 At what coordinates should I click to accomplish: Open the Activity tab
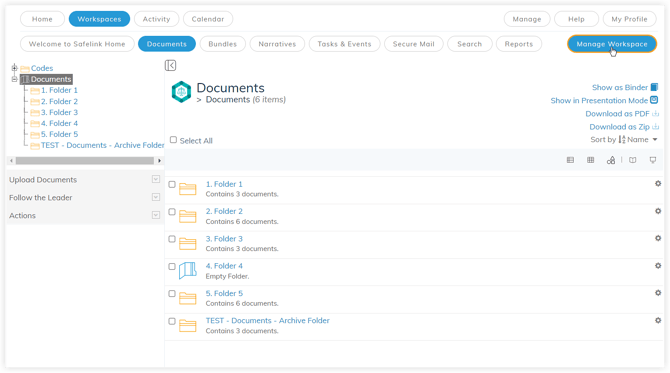click(156, 19)
